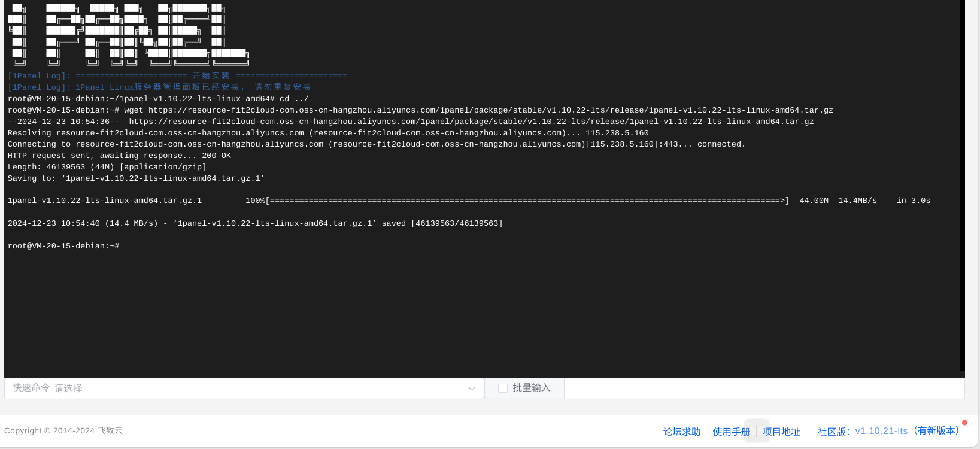
Task: Click the '请勿重复安装' log message line
Action: (159, 87)
